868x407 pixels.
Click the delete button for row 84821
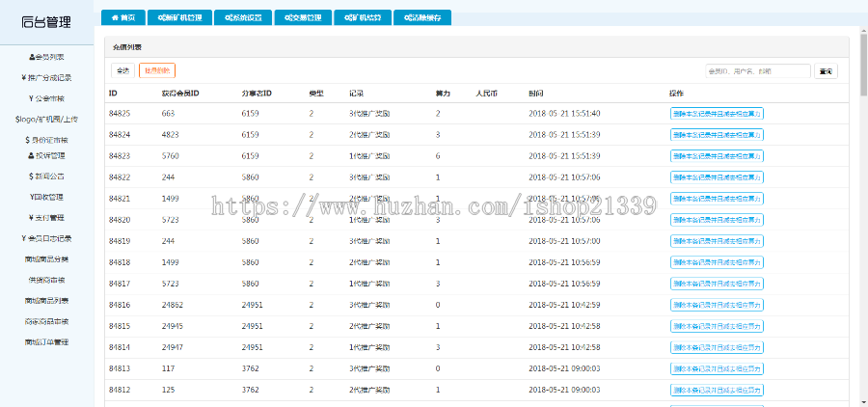pyautogui.click(x=717, y=199)
